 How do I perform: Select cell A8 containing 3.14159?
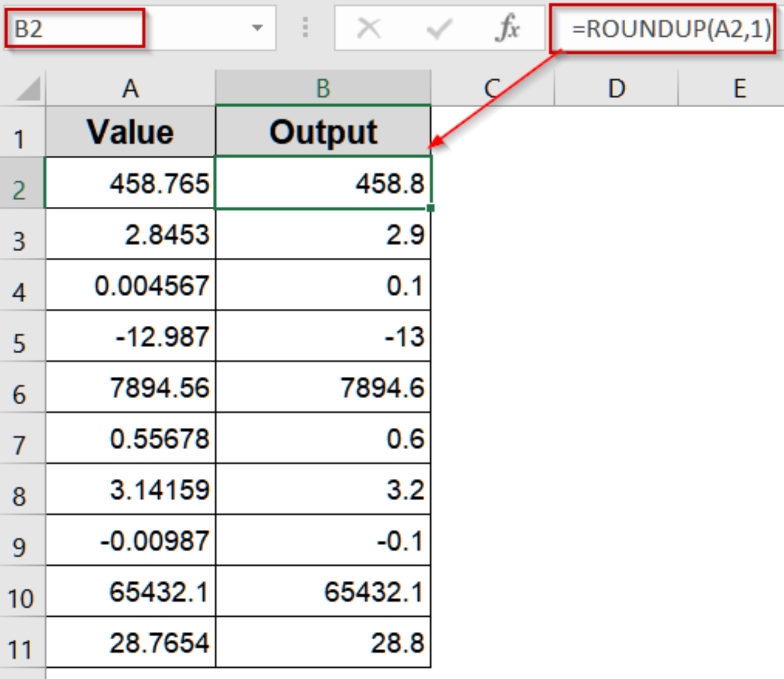coord(130,489)
